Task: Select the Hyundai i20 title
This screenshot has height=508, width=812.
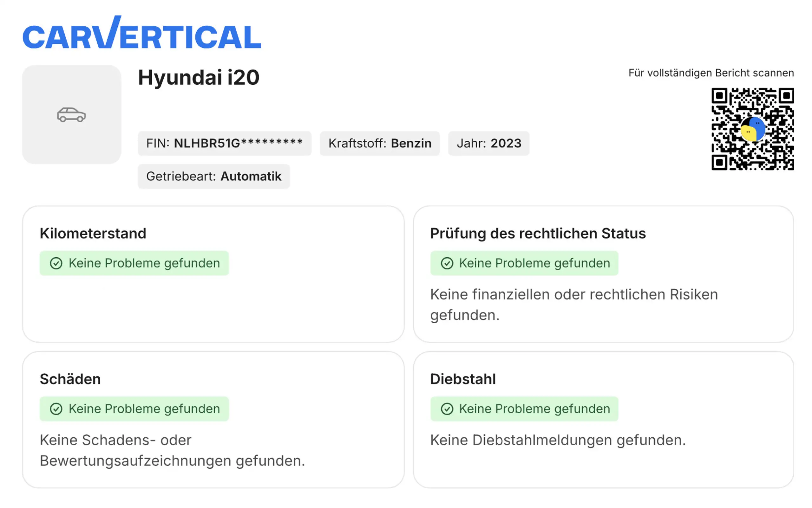Action: pos(199,78)
